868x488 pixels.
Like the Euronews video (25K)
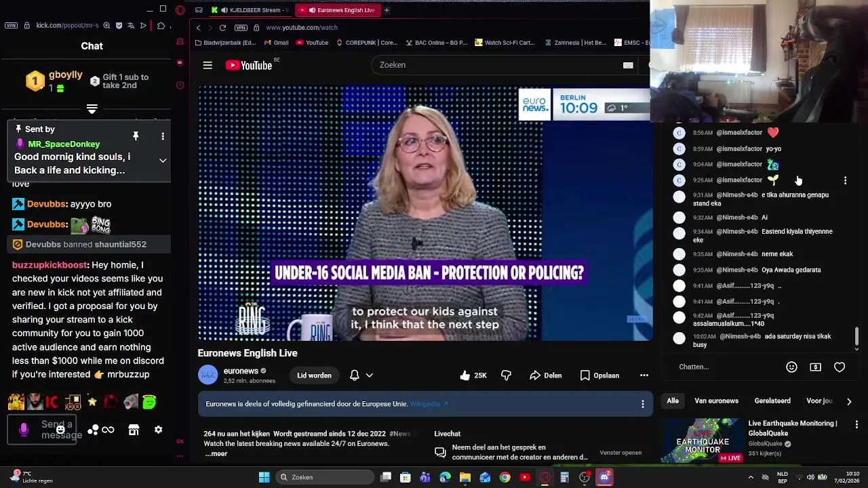[473, 375]
